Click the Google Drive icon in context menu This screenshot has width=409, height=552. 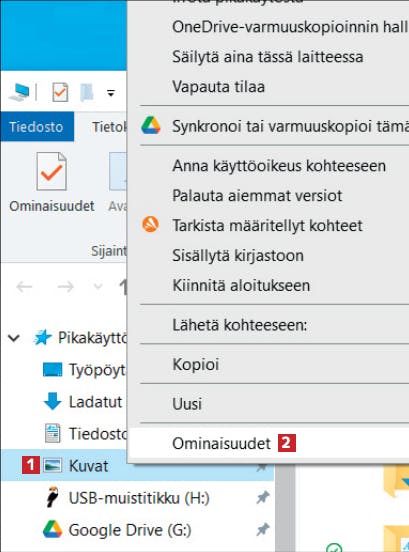pyautogui.click(x=151, y=126)
